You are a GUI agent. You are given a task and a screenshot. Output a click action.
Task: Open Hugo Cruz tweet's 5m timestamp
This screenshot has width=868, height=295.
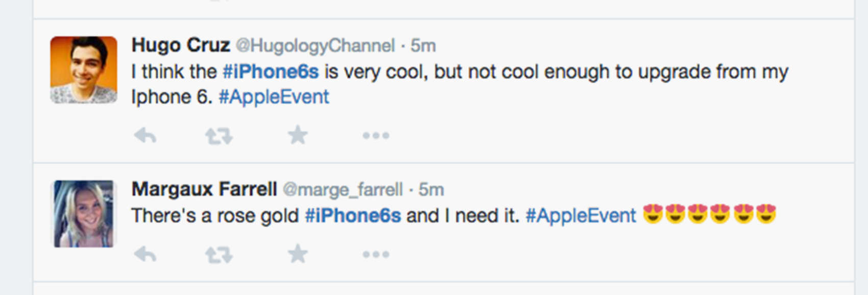coord(423,46)
